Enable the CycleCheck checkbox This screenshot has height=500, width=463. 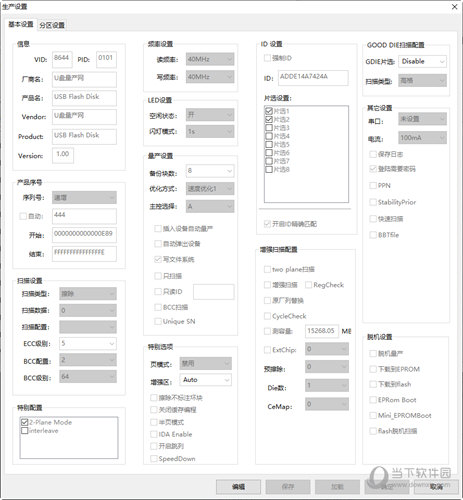[x=267, y=316]
